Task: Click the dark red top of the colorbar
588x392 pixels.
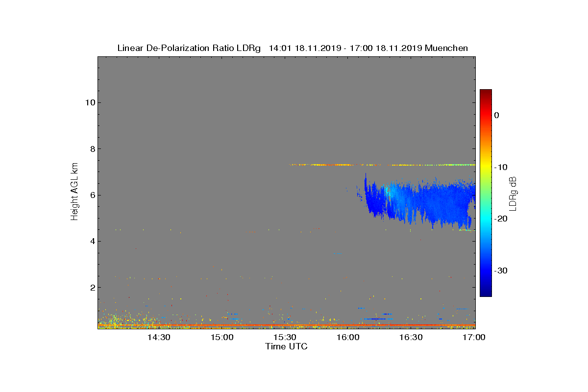Action: (486, 93)
